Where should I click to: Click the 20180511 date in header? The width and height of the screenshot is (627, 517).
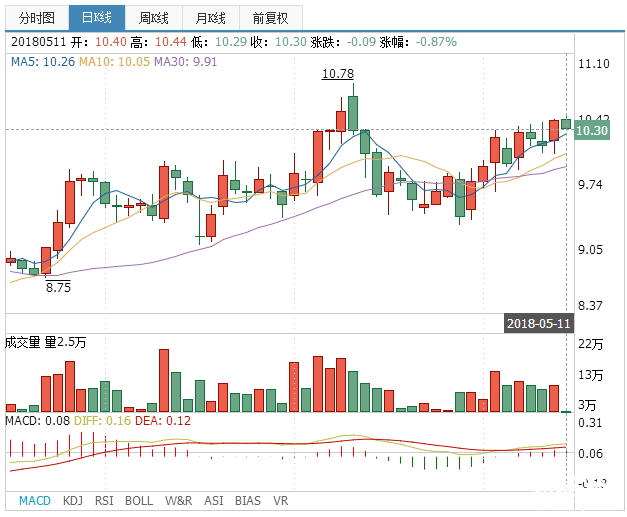pos(38,42)
